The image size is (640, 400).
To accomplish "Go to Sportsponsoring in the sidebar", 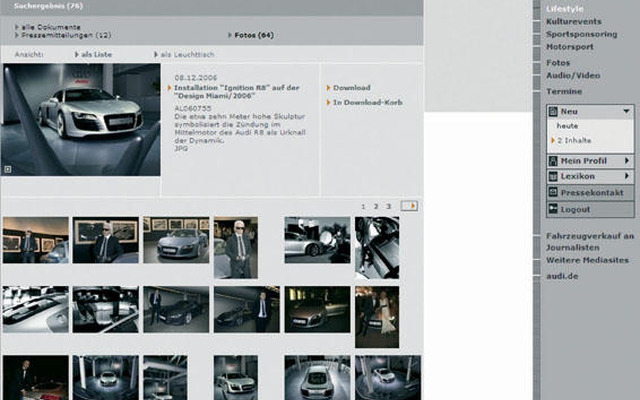I will (581, 34).
